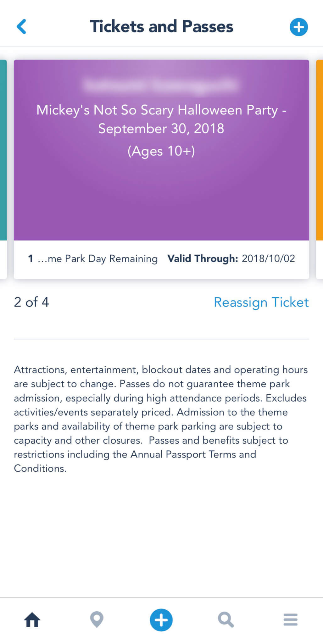Click the Reassign Ticket link
323x644 pixels.
(261, 302)
